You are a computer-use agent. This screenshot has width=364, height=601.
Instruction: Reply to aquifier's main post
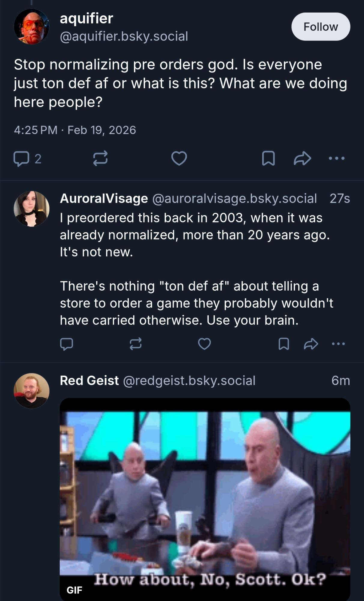point(21,158)
